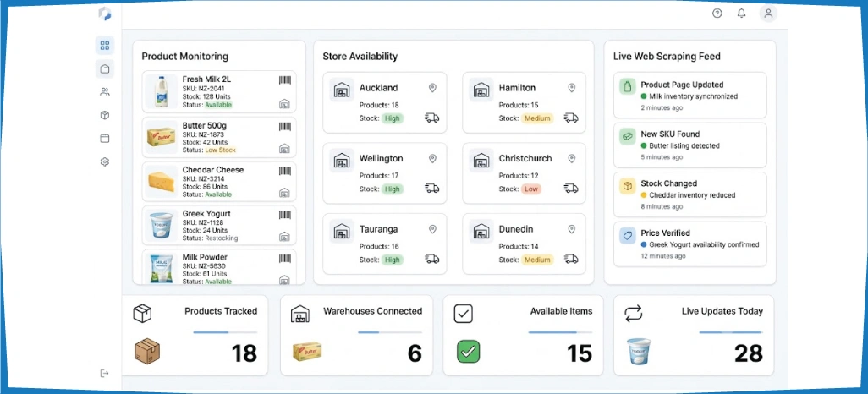Click the Live Updates Today progress bar
868x394 pixels.
(731, 332)
